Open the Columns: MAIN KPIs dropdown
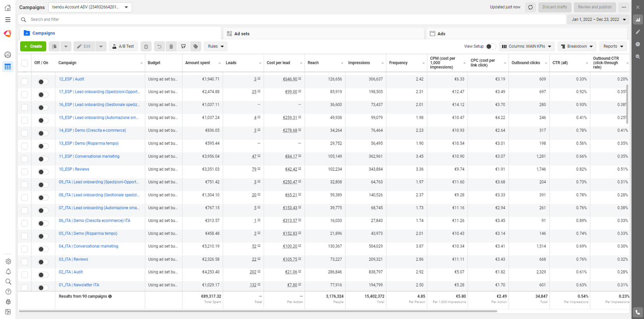This screenshot has height=319, width=644. (x=527, y=46)
